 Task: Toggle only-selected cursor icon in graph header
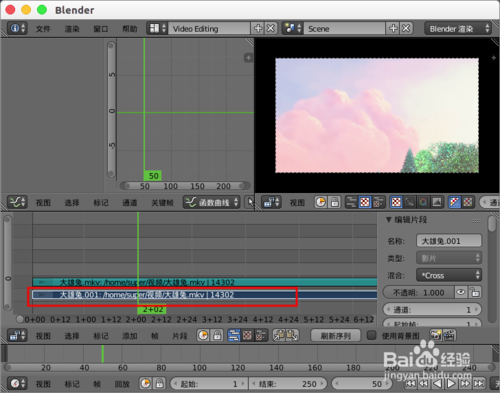pyautogui.click(x=249, y=202)
